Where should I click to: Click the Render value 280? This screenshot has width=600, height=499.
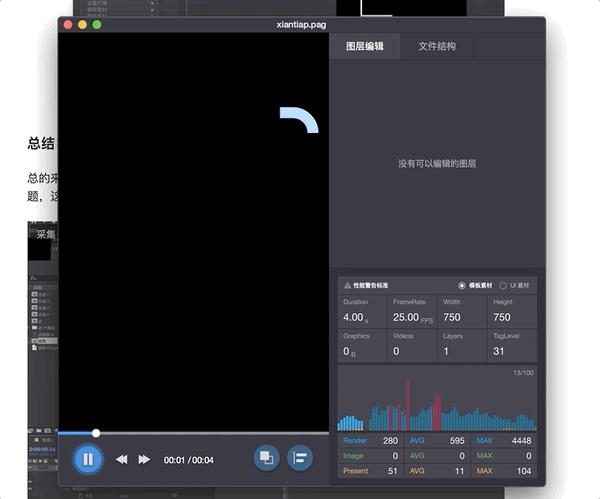point(390,441)
